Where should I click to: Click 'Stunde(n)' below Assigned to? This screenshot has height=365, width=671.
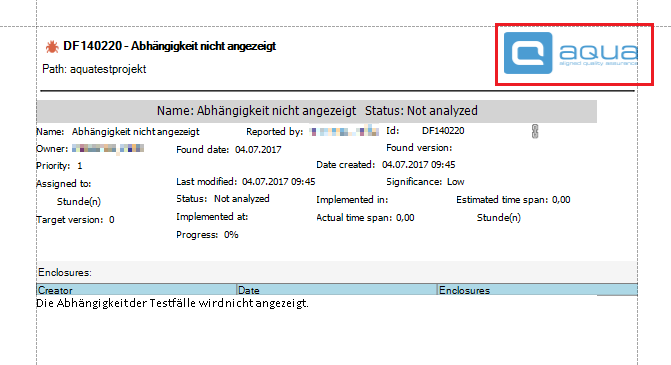(79, 202)
